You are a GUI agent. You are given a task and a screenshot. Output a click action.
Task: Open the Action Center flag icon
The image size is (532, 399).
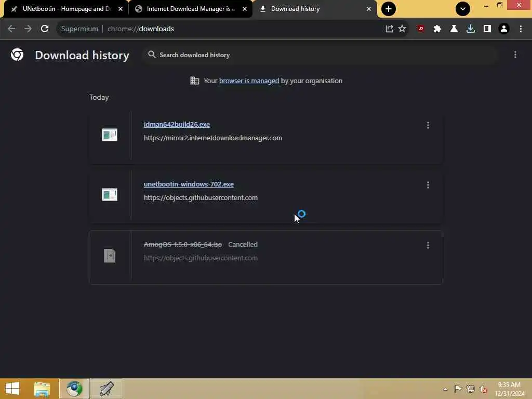coord(458,389)
